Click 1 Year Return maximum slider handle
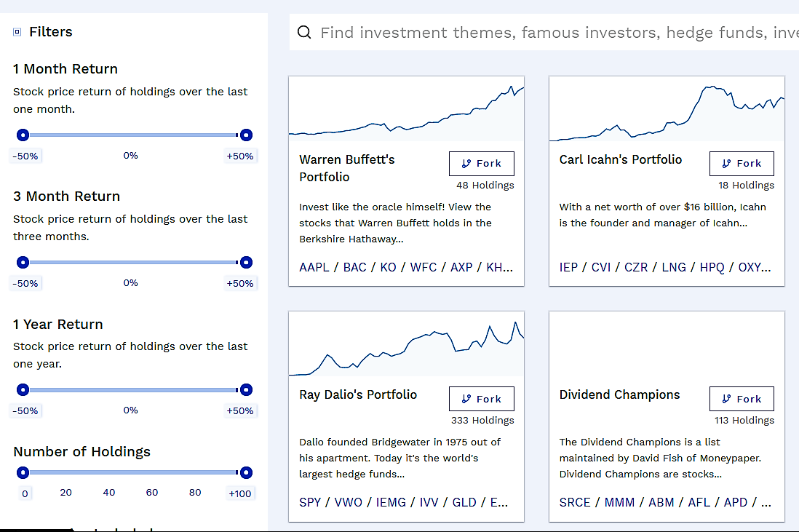 (x=246, y=390)
